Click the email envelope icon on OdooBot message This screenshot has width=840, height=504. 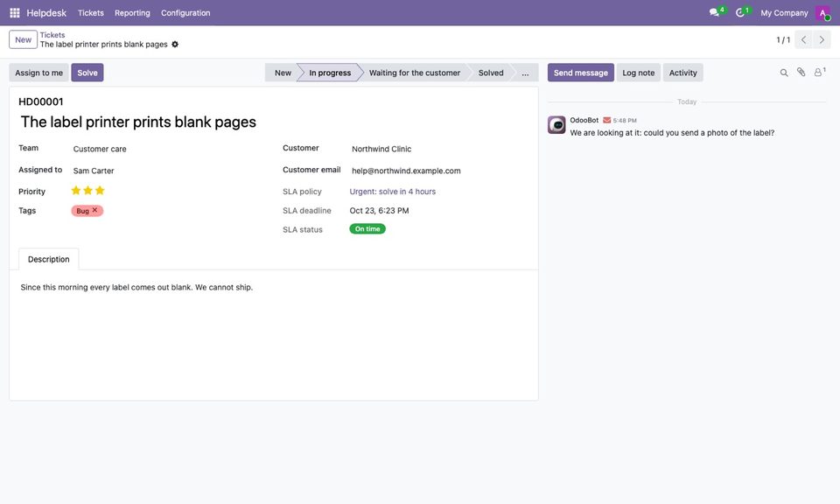coord(607,121)
